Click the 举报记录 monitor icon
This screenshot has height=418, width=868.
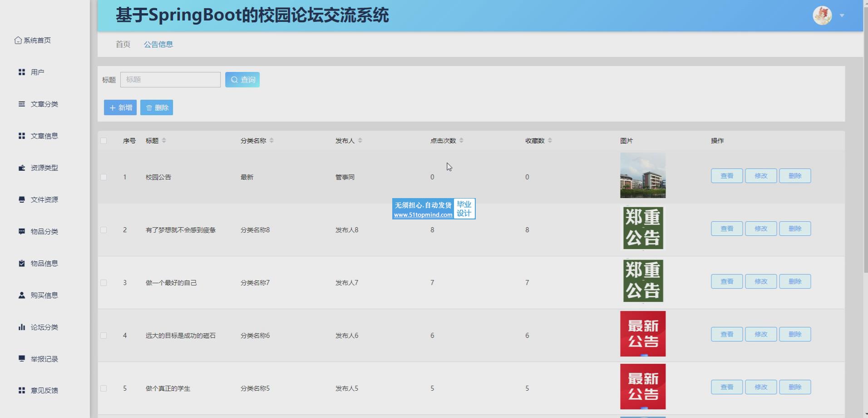pos(21,358)
